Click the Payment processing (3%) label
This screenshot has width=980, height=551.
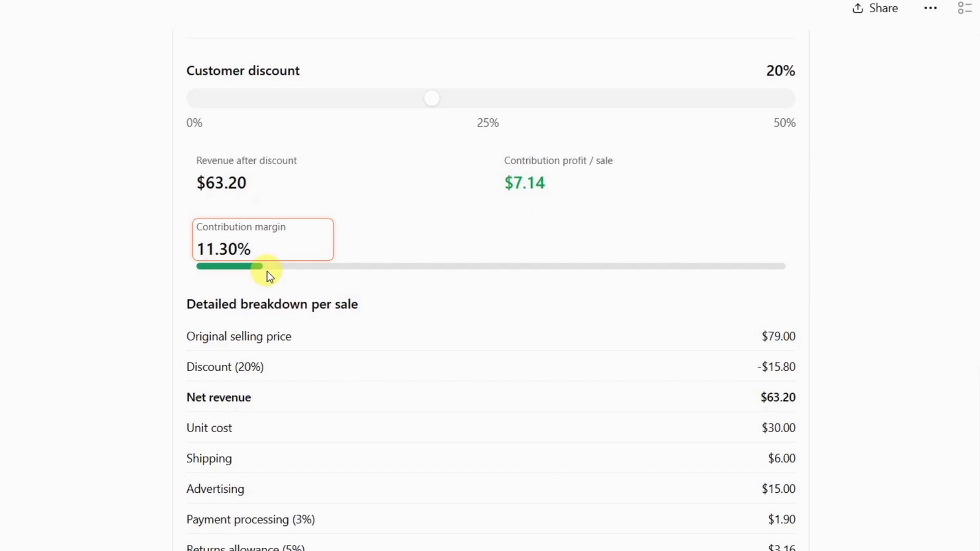tap(251, 520)
